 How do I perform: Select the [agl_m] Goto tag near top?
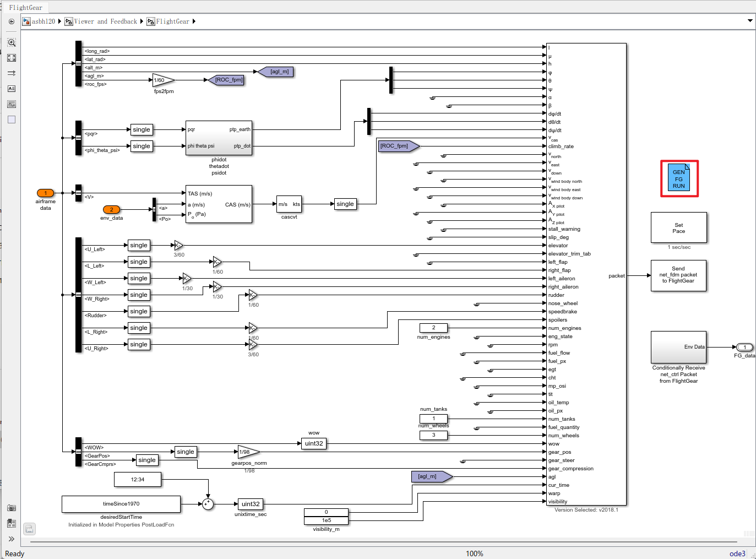[276, 72]
